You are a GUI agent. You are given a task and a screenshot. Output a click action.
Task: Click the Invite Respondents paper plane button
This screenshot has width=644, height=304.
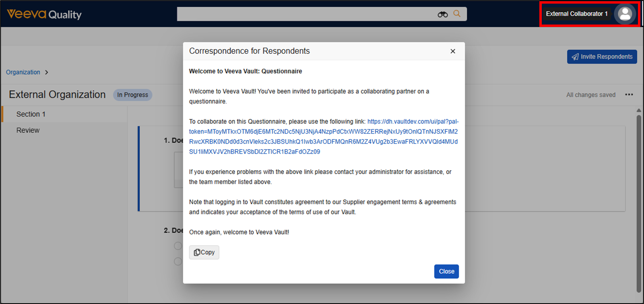point(602,57)
